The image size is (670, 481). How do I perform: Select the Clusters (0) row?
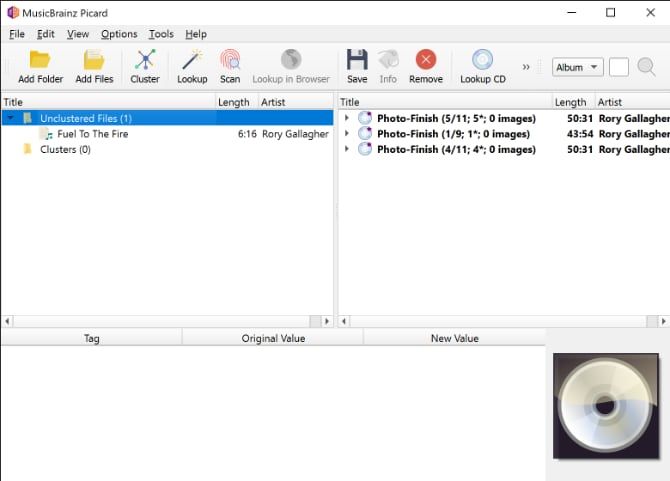tap(167, 149)
